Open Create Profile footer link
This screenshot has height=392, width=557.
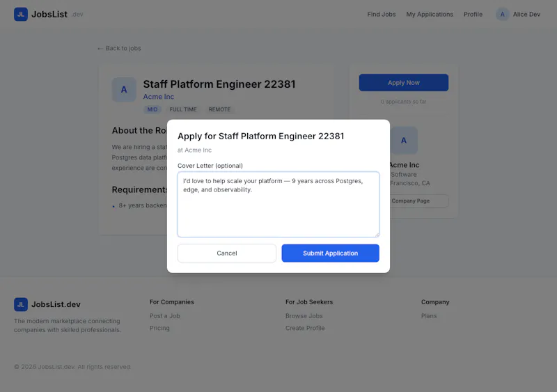pos(305,328)
